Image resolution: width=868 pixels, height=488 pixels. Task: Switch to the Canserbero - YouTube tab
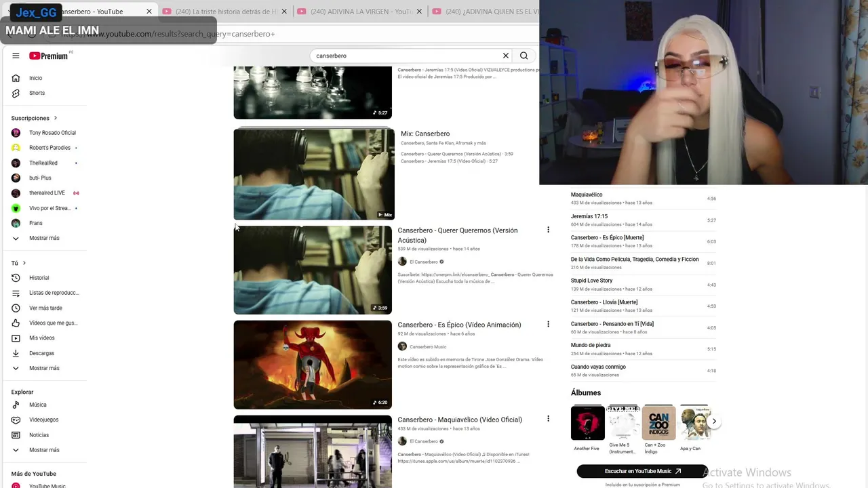[x=92, y=12]
